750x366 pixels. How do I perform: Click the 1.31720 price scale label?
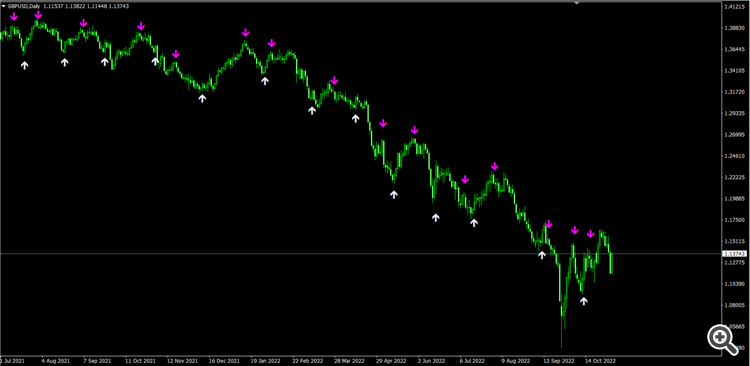[734, 92]
